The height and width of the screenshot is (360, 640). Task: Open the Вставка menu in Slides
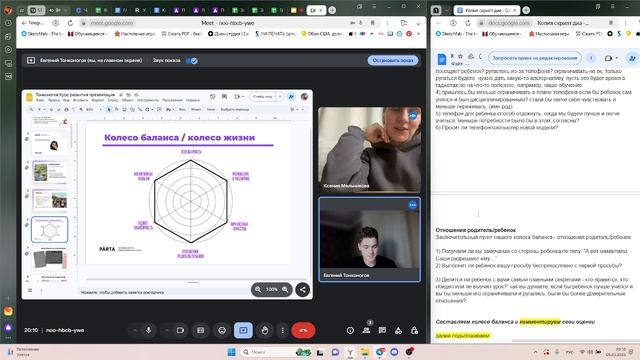click(x=80, y=100)
